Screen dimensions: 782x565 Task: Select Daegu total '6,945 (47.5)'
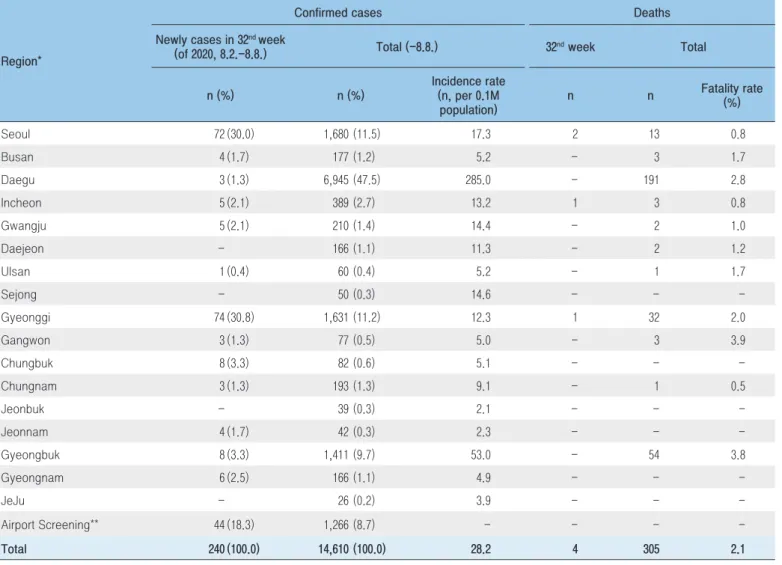[352, 180]
